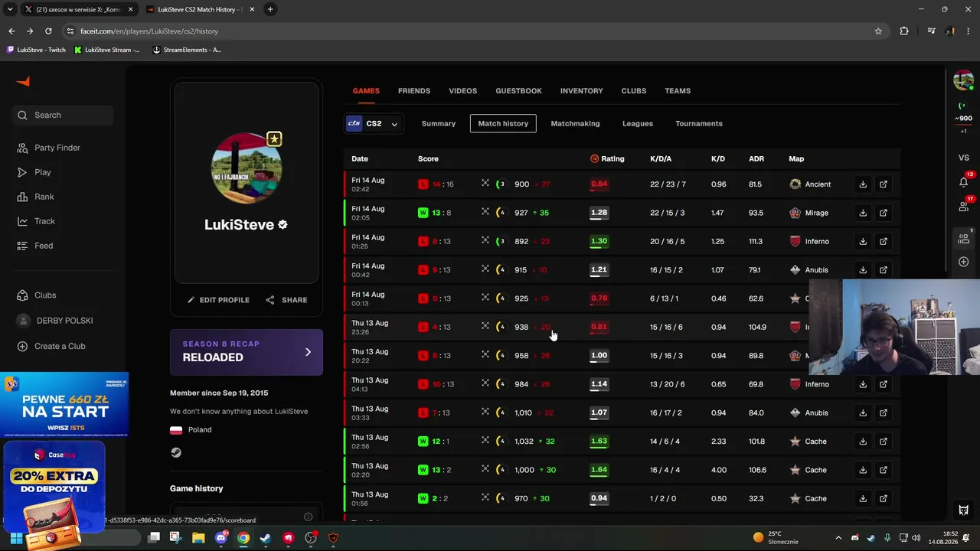
Task: Open the Thu 13 Aug 02:56 Cache match externally
Action: (884, 442)
